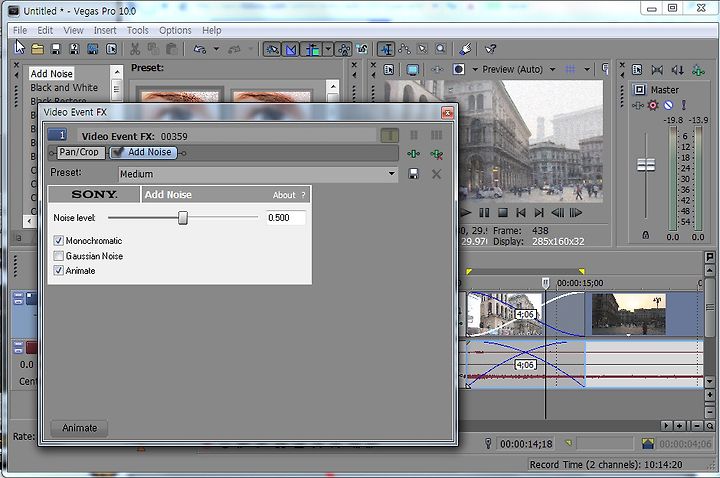Image resolution: width=720 pixels, height=478 pixels.
Task: Go to start of project
Action: point(521,213)
